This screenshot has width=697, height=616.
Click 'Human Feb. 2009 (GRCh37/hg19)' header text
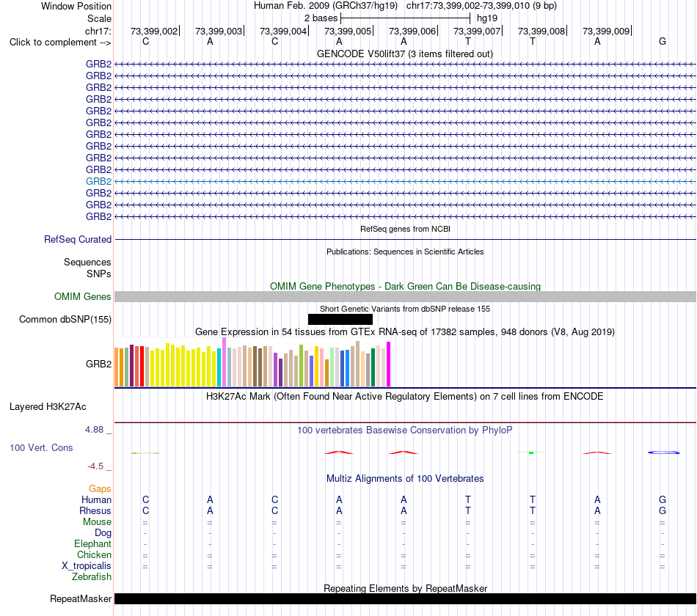point(325,6)
